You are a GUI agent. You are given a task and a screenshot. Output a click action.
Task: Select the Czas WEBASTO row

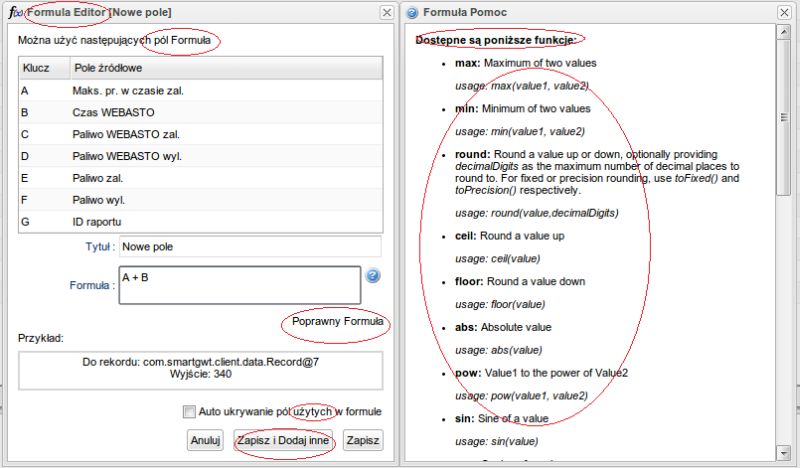(x=200, y=113)
